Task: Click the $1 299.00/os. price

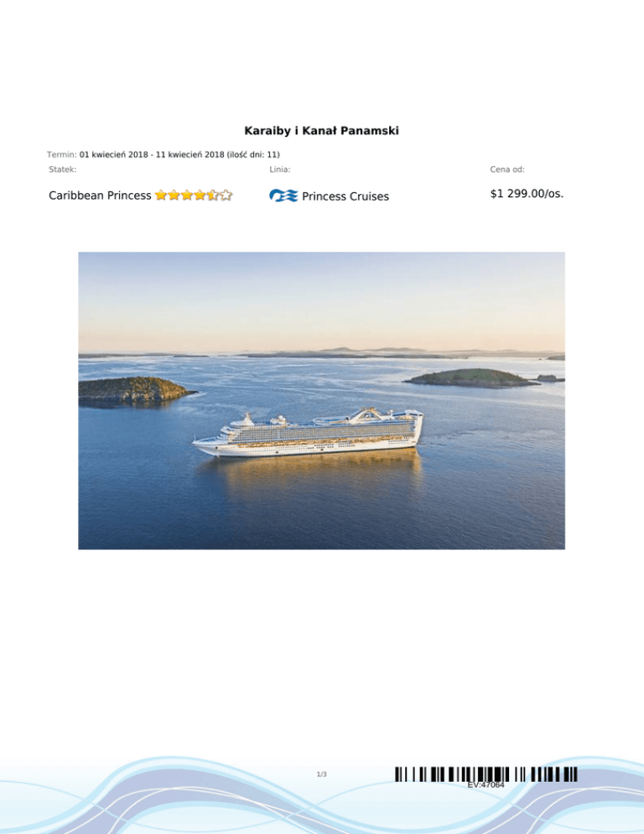Action: [x=527, y=194]
